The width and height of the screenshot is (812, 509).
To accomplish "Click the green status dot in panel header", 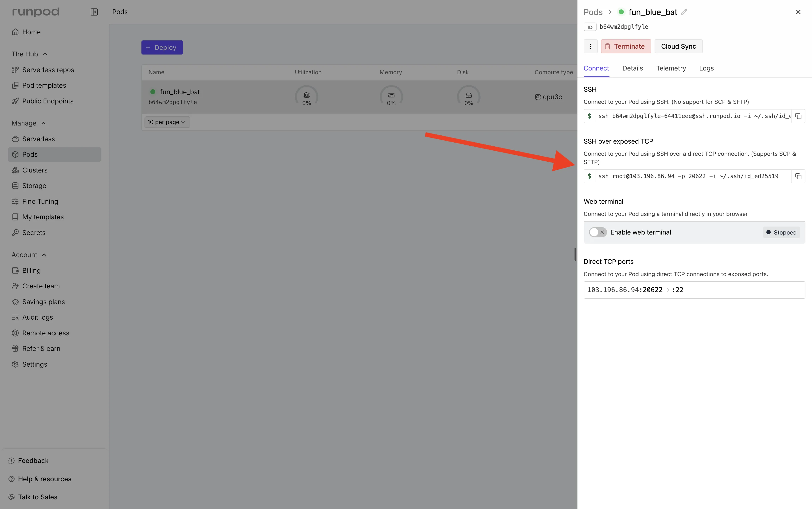I will coord(621,12).
